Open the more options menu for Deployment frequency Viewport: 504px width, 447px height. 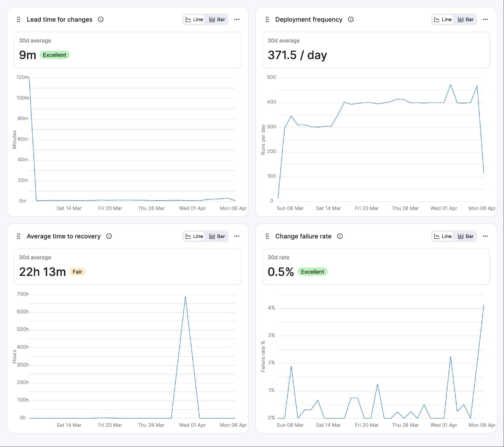[485, 19]
